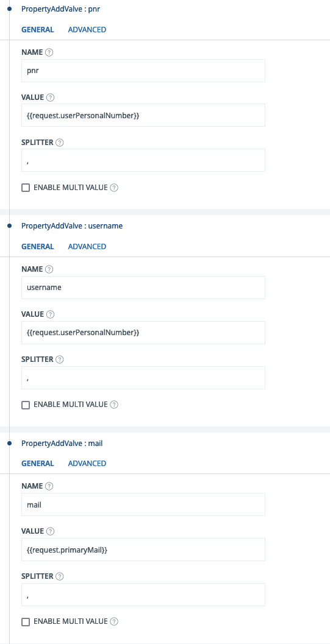Go to ADVANCED tab of username valve

[87, 246]
